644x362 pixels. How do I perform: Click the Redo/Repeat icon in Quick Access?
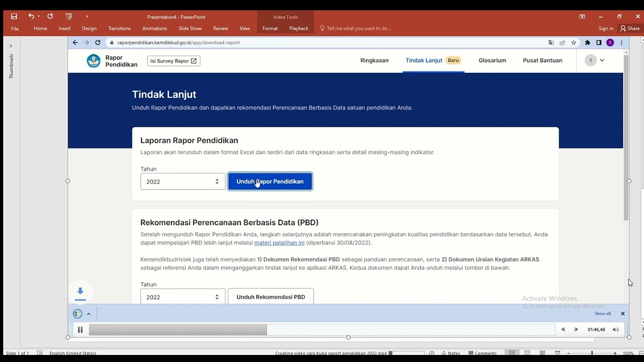coord(50,17)
